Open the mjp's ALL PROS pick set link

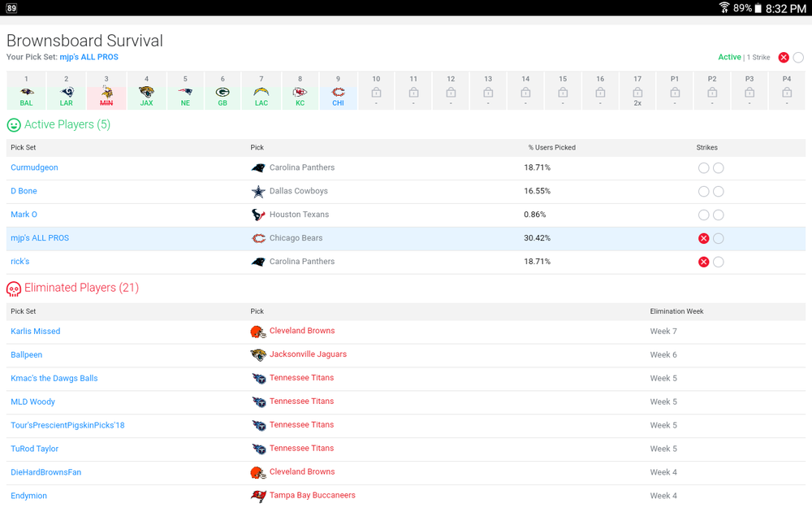(40, 238)
